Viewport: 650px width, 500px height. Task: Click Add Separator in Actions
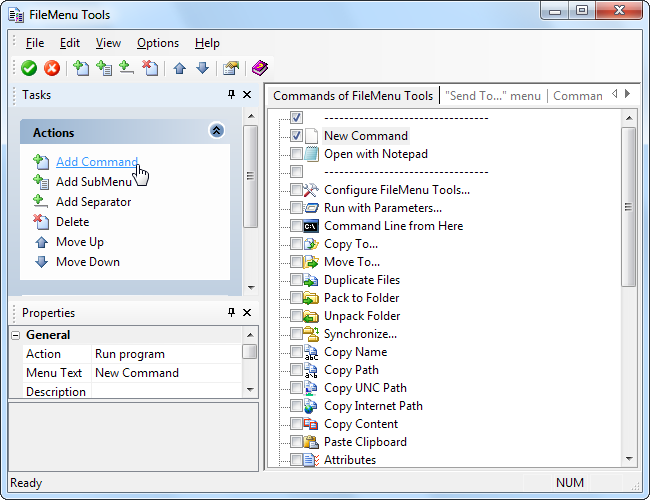tap(94, 202)
